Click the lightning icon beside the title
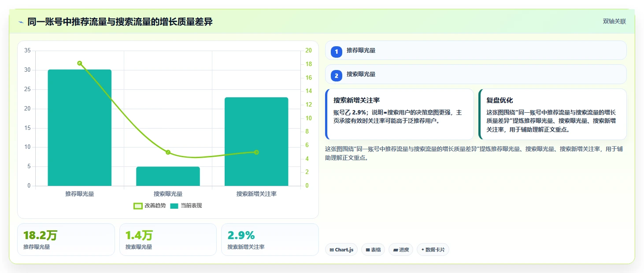The image size is (644, 273). [x=21, y=22]
